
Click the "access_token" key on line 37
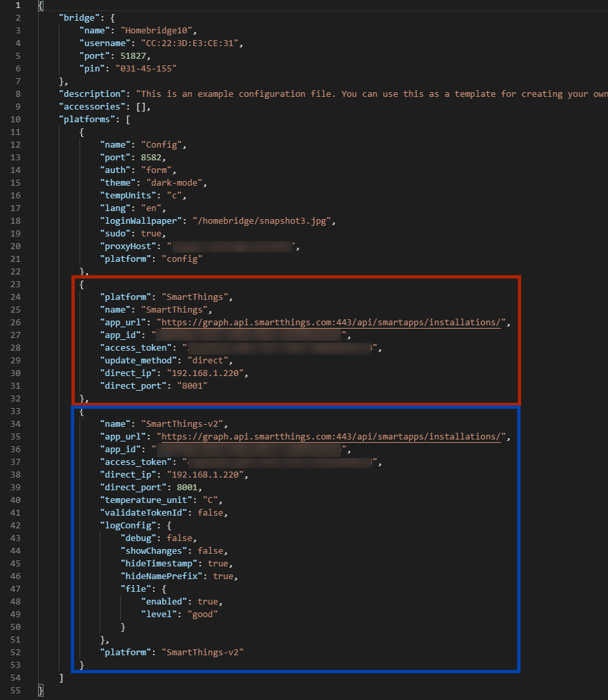(x=136, y=462)
